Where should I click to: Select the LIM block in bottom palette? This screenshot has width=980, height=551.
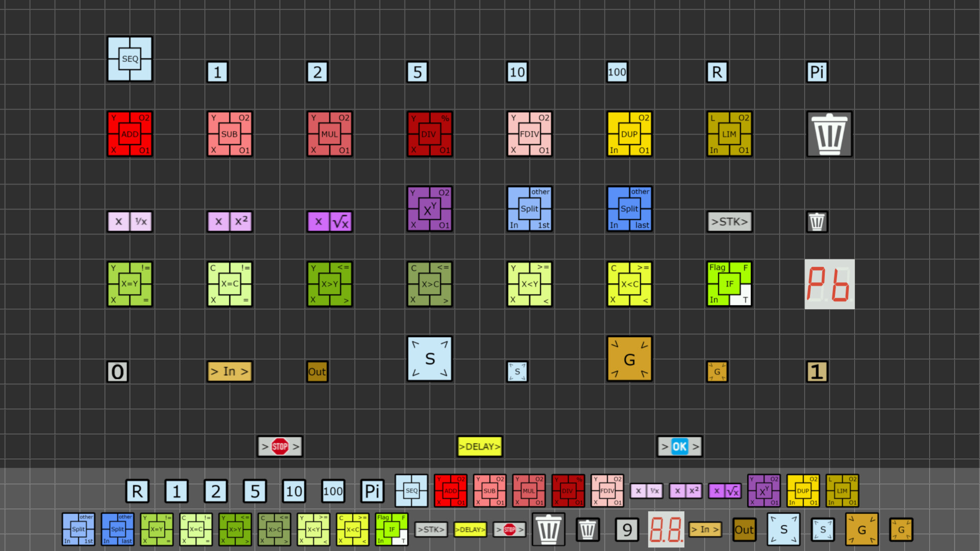(x=842, y=491)
